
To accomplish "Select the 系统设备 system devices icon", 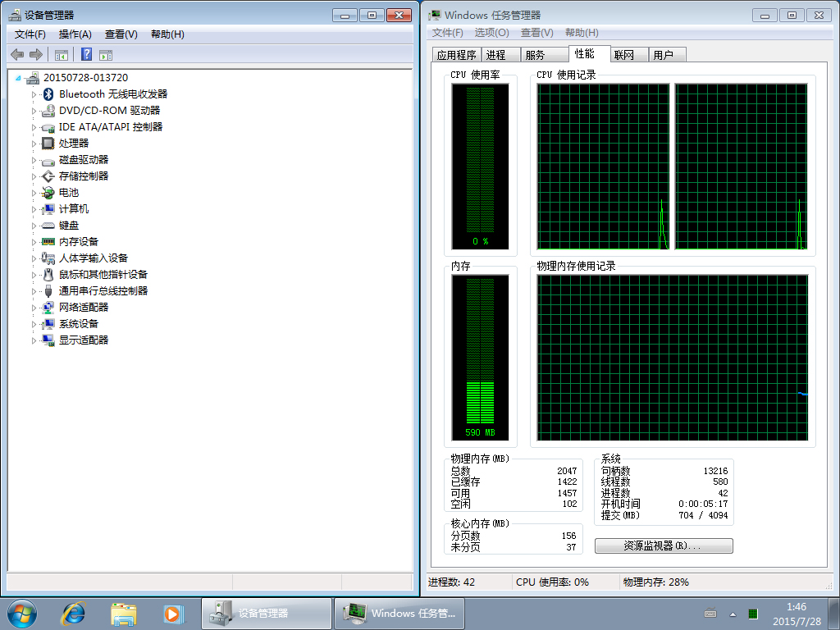I will coord(48,323).
